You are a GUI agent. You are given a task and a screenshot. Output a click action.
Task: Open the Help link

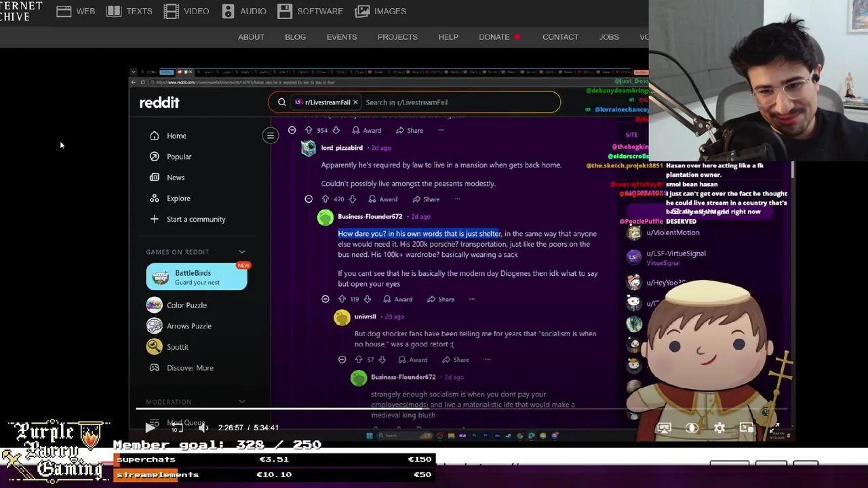[448, 37]
